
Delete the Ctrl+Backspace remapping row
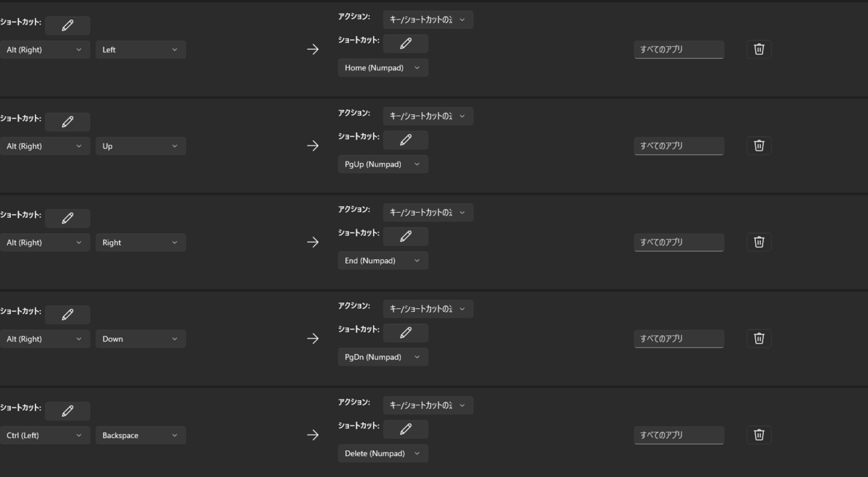(x=759, y=434)
